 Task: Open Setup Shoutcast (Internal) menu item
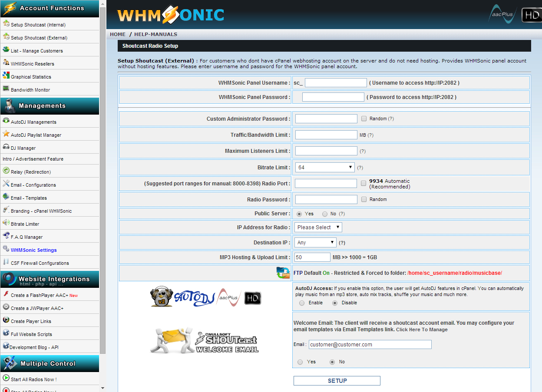(x=38, y=25)
